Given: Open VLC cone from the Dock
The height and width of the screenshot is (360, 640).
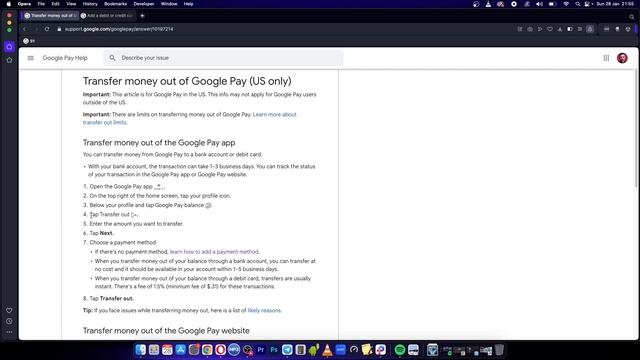Looking at the screenshot, I should [327, 350].
